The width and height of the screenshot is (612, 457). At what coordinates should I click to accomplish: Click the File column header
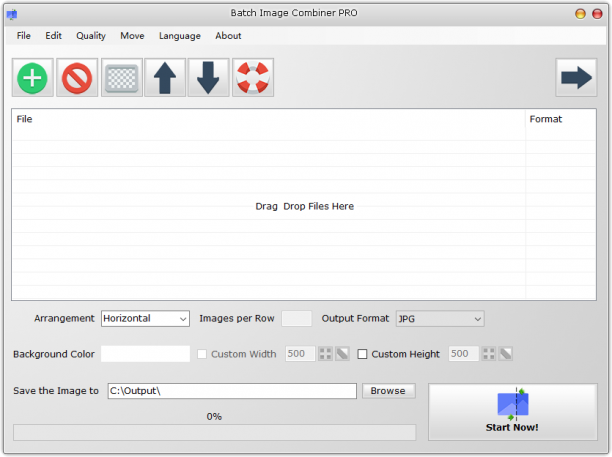(269, 119)
